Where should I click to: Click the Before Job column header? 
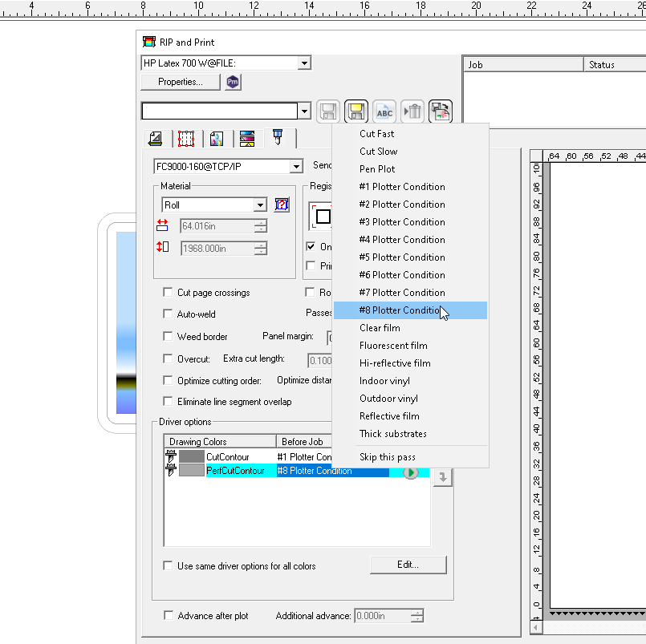coord(304,441)
